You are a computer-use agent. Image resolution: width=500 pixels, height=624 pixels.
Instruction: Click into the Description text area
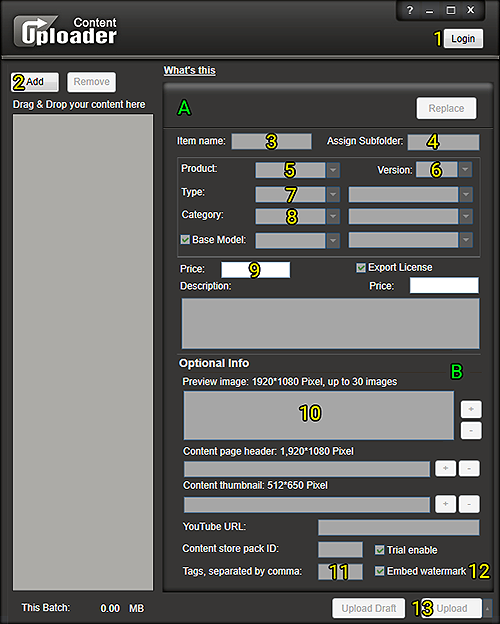330,324
